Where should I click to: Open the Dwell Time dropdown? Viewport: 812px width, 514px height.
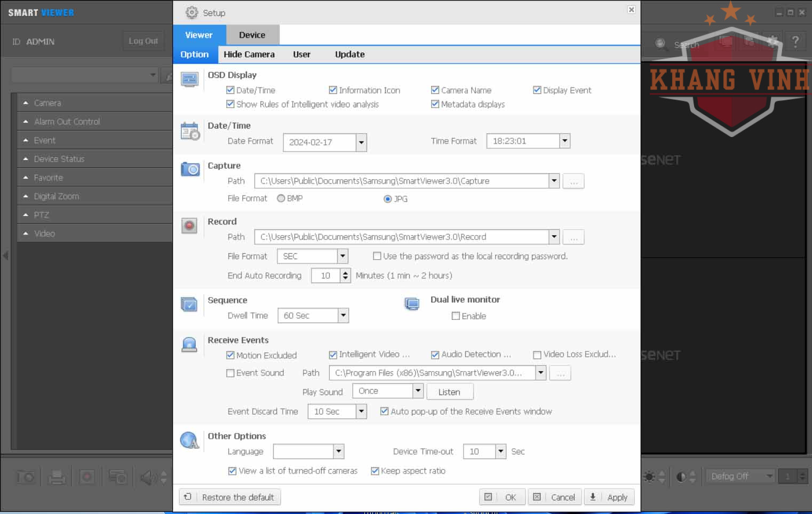[x=343, y=316]
